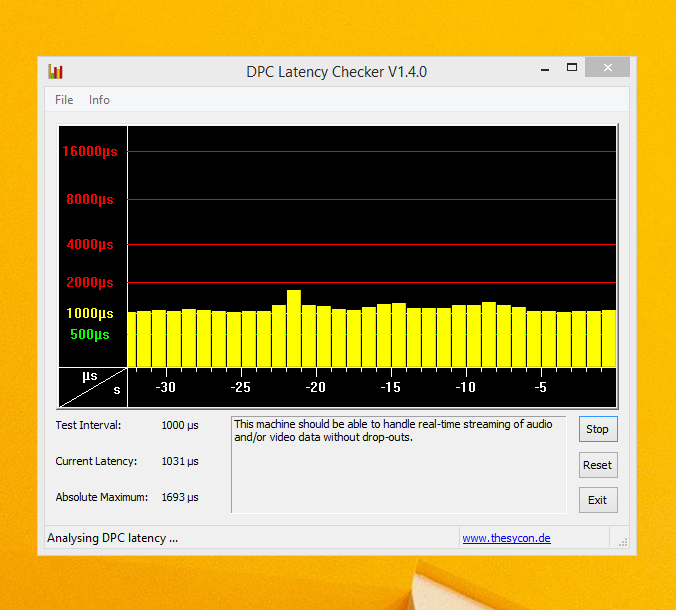676x610 pixels.
Task: Click the DPC Latency Checker title bar icon
Action: coord(56,71)
